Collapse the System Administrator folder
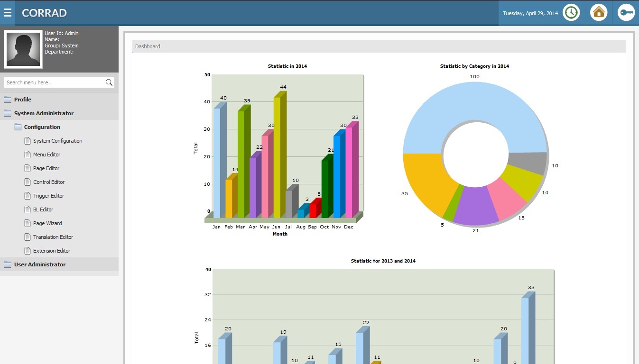The height and width of the screenshot is (364, 639). pyautogui.click(x=44, y=113)
